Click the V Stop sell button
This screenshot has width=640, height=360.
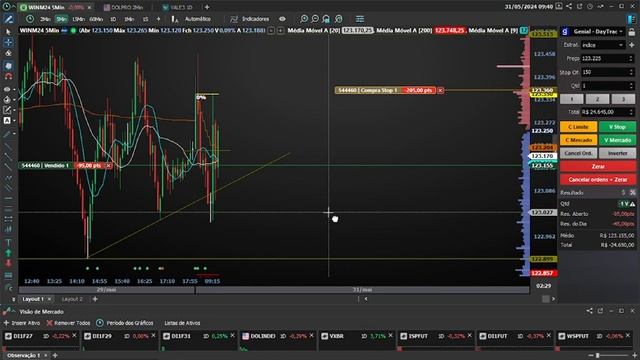[x=617, y=127]
